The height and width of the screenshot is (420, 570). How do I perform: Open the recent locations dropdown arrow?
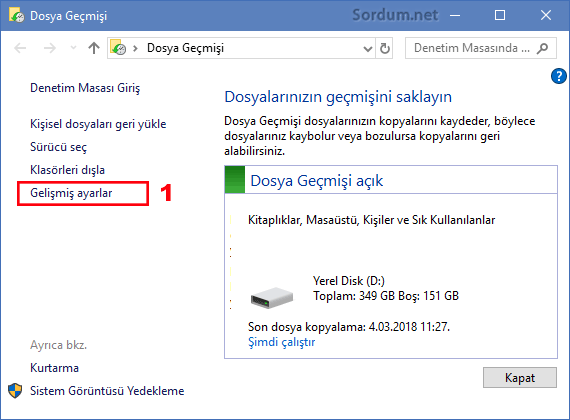(x=73, y=48)
